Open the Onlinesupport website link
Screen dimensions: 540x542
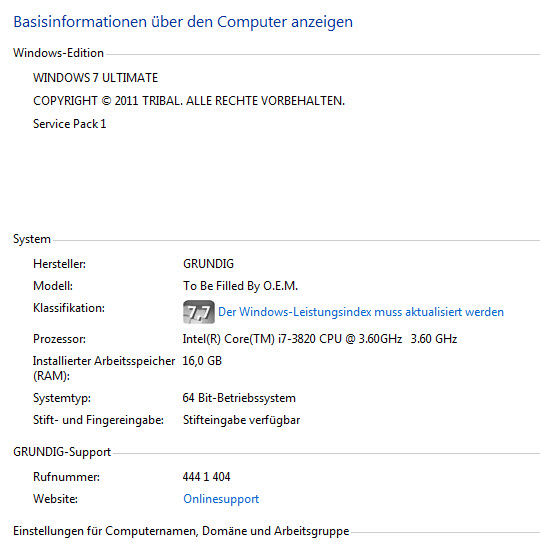coord(221,499)
